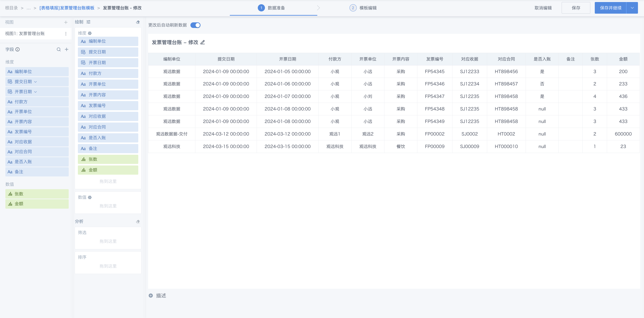
Task: Click 取消编辑 to cancel editing
Action: (x=543, y=8)
